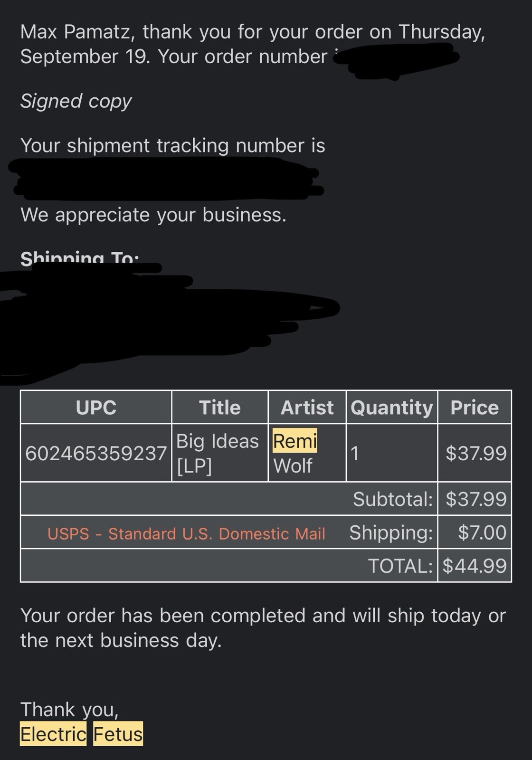Screen dimensions: 532x760
Task: Click the Subtotal label
Action: click(x=393, y=499)
